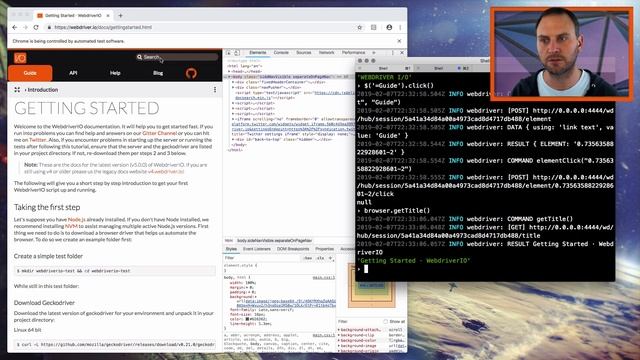Expand background-attachment computed property
Screen dimensions: 640x360
click(x=339, y=330)
